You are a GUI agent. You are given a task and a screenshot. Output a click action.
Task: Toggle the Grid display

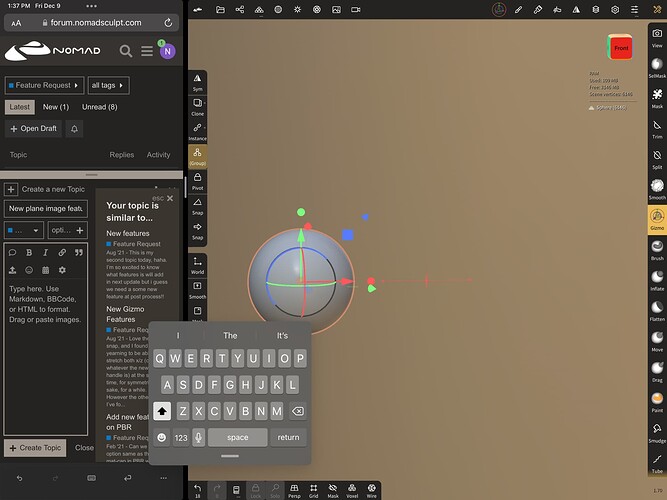[314, 491]
